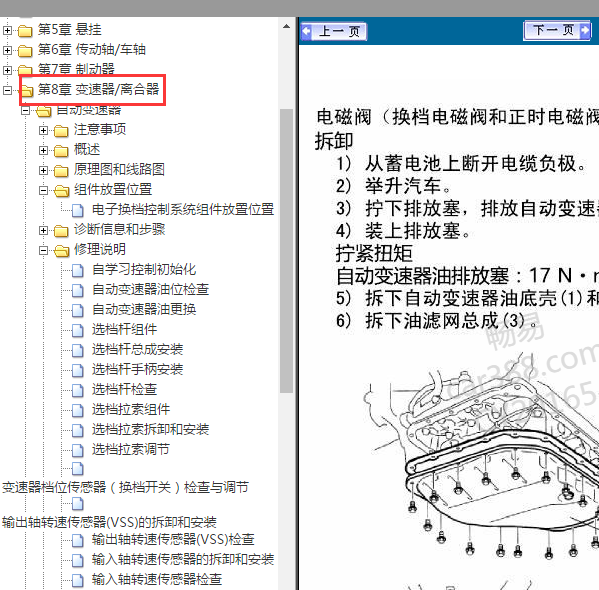The width and height of the screenshot is (599, 590).
Task: Open 自动变速器油位检查 topic
Action: tap(151, 289)
